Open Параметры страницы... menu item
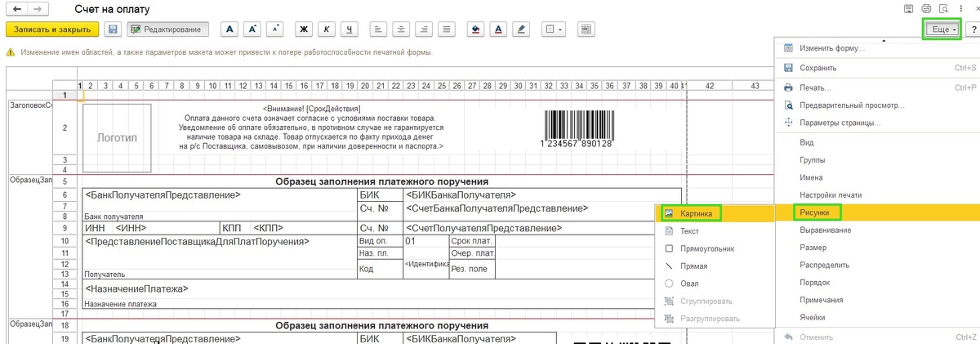Image resolution: width=980 pixels, height=344 pixels. pyautogui.click(x=877, y=123)
